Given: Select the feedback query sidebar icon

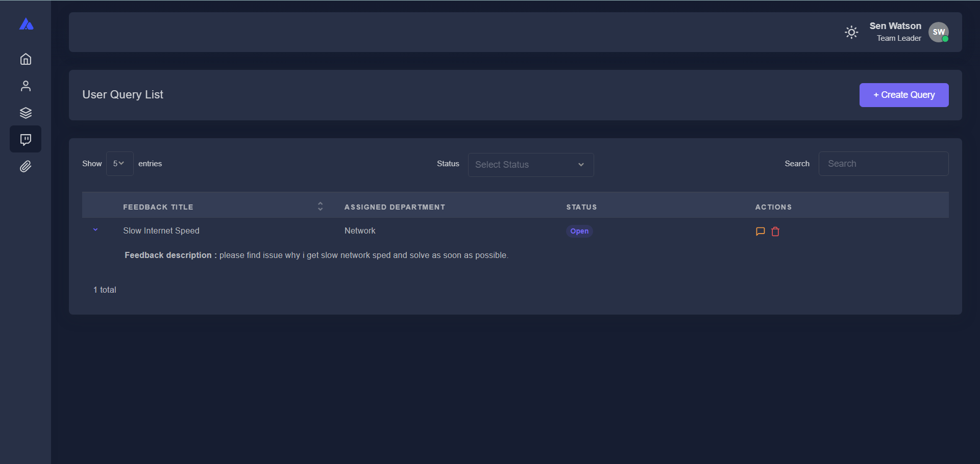Looking at the screenshot, I should pyautogui.click(x=26, y=139).
